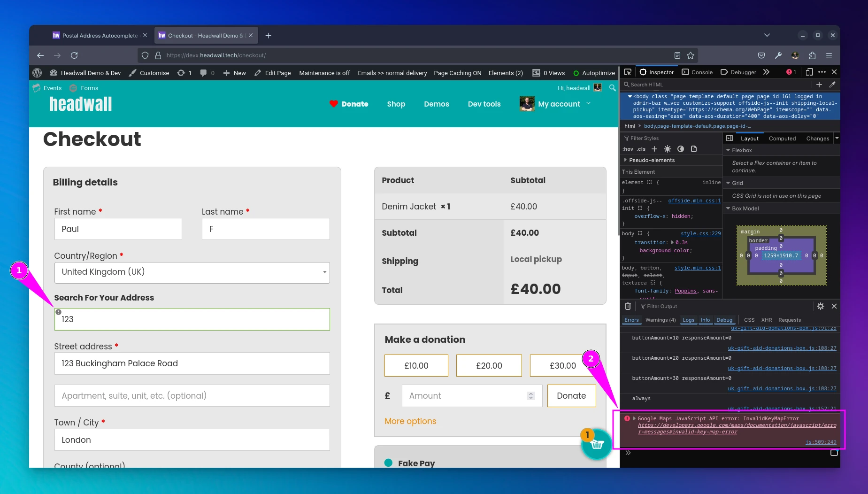Click the Customise paintbrush item
868x494 pixels.
pyautogui.click(x=149, y=73)
